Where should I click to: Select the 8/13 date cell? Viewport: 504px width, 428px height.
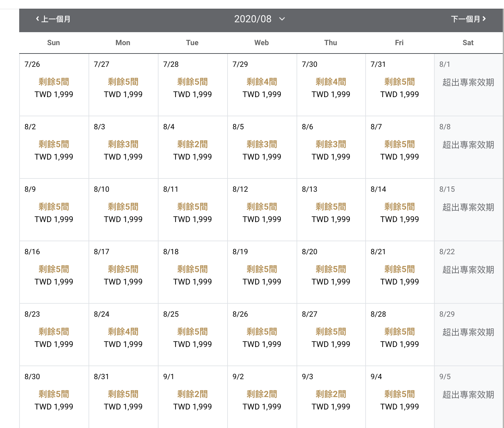(x=331, y=210)
